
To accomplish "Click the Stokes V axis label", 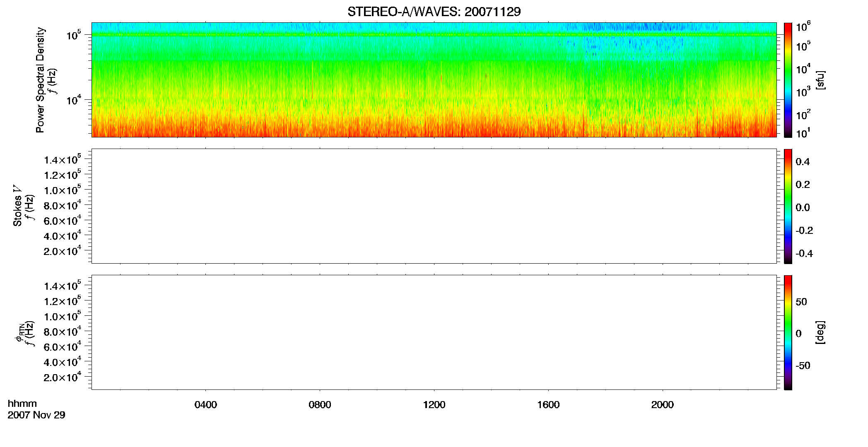I will click(x=17, y=206).
